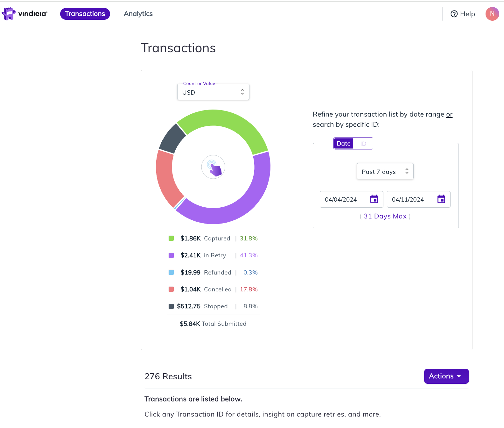The image size is (504, 428).
Task: Click the red Cancelled legend swatch
Action: tap(171, 289)
